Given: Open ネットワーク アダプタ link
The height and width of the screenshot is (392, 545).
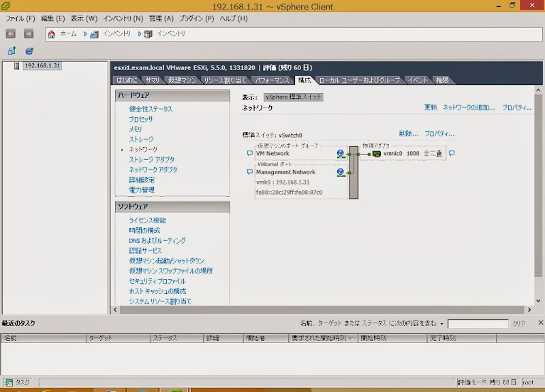Looking at the screenshot, I should click(153, 169).
